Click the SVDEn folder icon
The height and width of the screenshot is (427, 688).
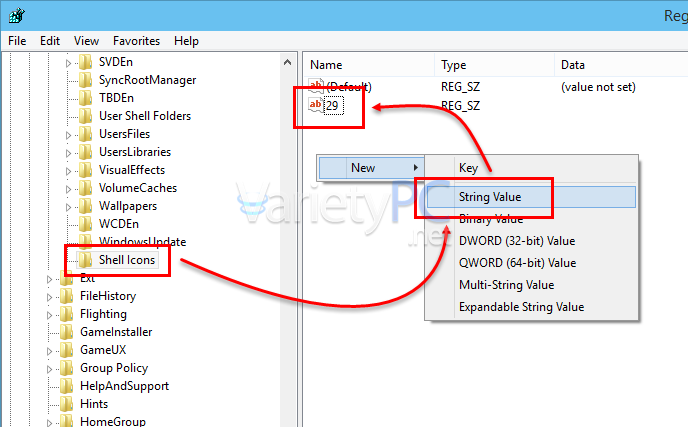85,62
